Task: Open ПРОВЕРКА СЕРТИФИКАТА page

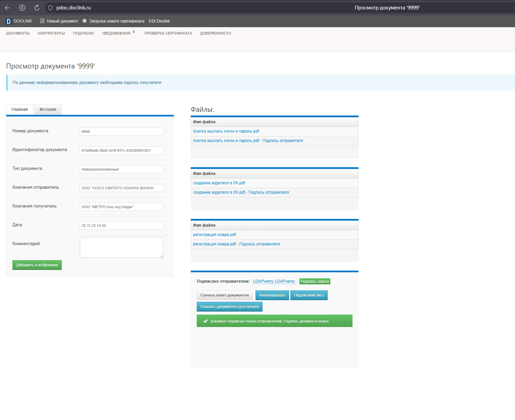Action: pos(168,33)
